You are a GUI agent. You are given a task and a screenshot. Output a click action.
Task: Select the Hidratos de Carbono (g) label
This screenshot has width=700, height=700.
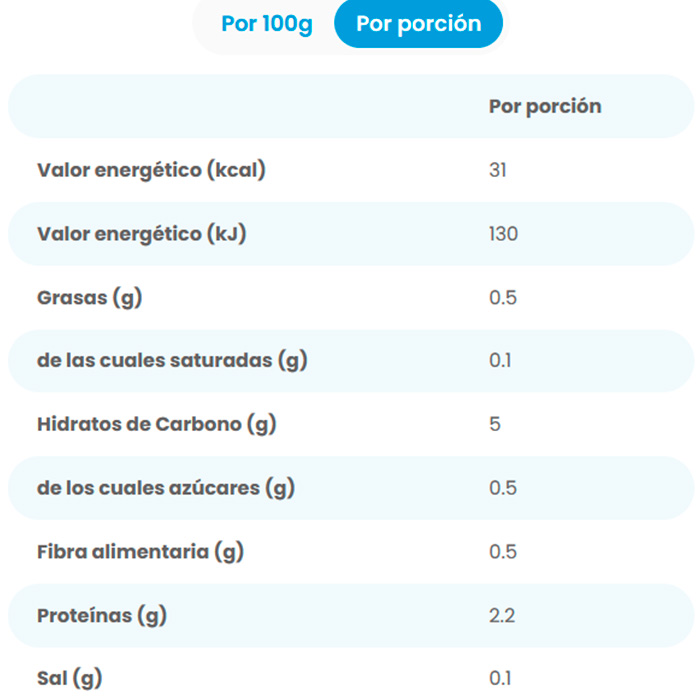coord(156,424)
